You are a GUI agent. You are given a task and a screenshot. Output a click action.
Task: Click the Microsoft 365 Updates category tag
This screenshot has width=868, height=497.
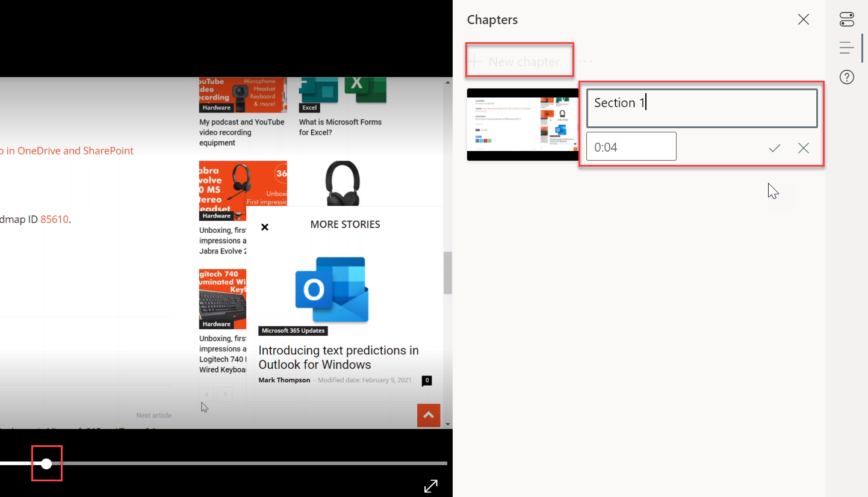coord(293,331)
